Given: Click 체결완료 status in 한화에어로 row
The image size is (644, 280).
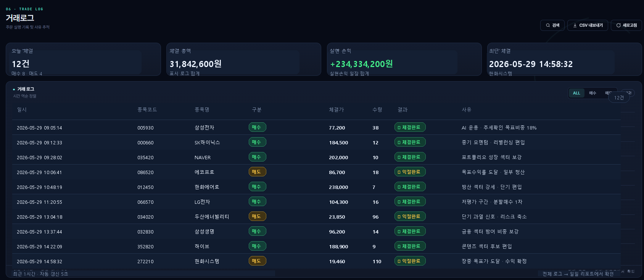Looking at the screenshot, I should (410, 187).
